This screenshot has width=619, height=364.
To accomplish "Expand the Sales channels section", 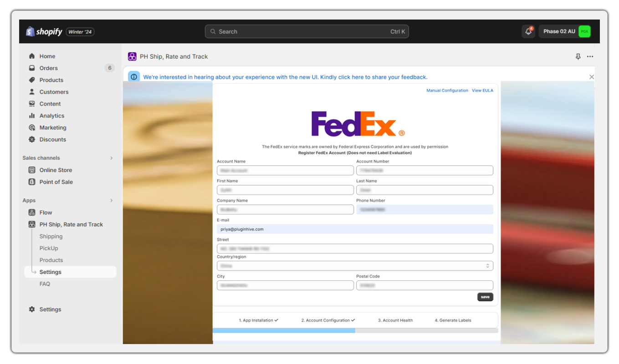I will click(x=112, y=158).
